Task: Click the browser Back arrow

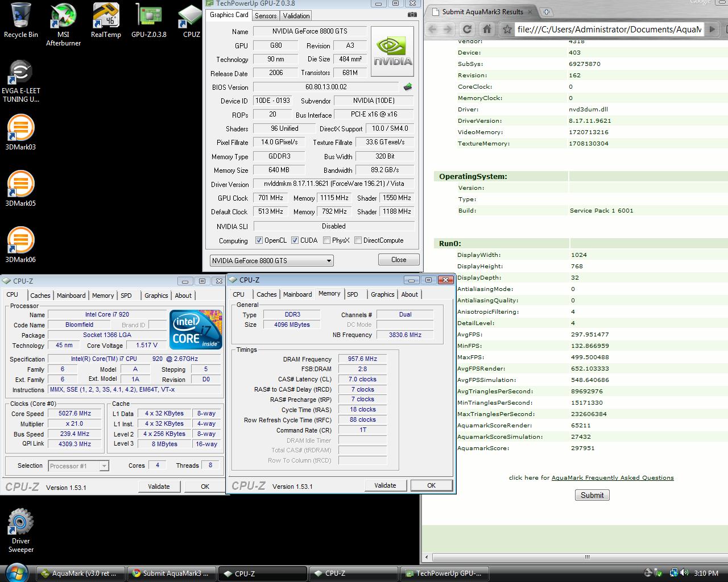Action: click(432, 29)
